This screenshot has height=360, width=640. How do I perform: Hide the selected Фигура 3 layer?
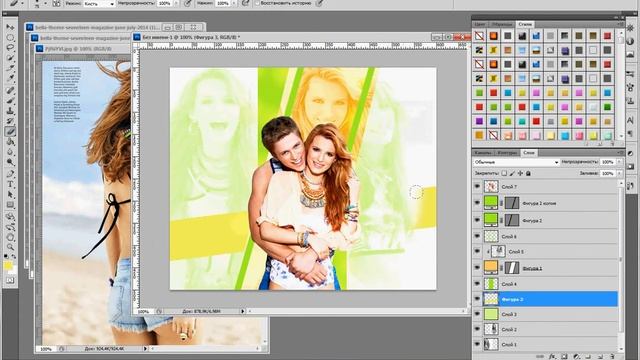click(x=477, y=299)
